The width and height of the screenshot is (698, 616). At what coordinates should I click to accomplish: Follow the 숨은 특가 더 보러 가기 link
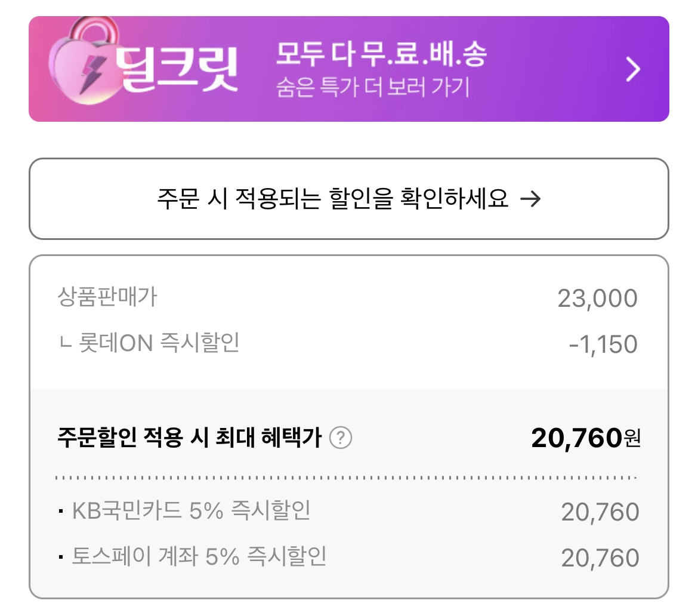pyautogui.click(x=373, y=87)
